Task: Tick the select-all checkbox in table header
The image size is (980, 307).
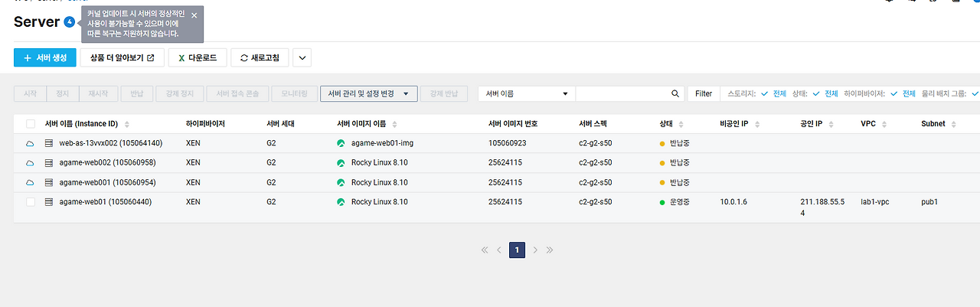Action: (x=31, y=124)
